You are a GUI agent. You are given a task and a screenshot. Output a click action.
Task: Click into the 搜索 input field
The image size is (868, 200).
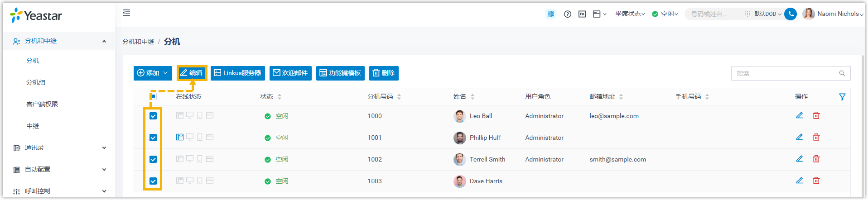click(x=784, y=73)
